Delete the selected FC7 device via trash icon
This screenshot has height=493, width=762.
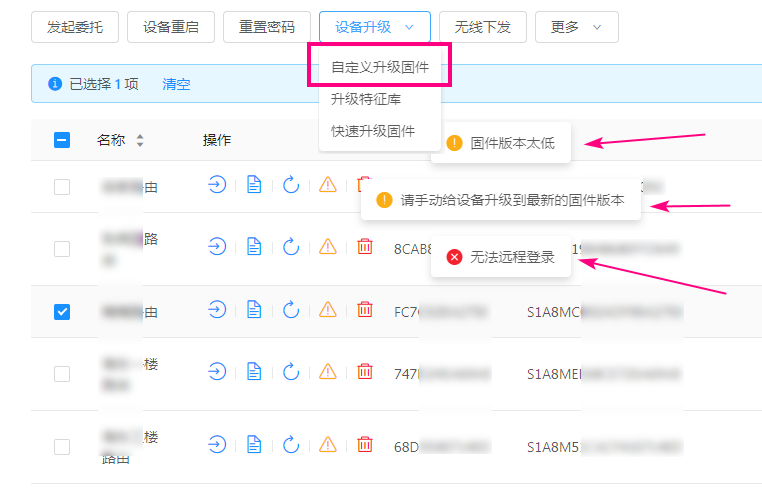click(x=365, y=311)
